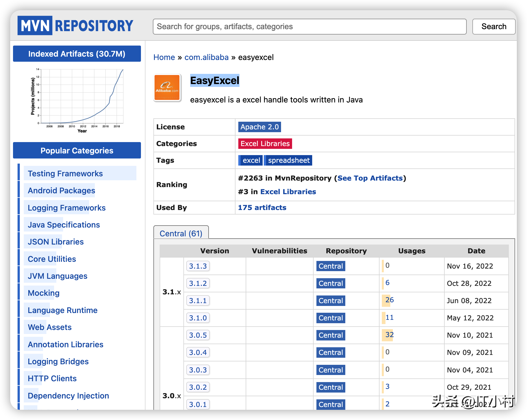
Task: Click the Projects per Year growth chart
Action: point(77,100)
